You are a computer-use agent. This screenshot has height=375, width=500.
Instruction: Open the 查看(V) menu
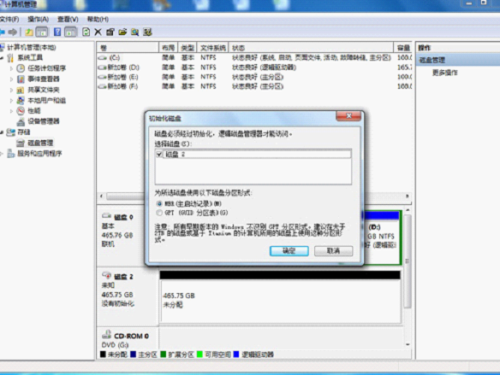coord(68,19)
